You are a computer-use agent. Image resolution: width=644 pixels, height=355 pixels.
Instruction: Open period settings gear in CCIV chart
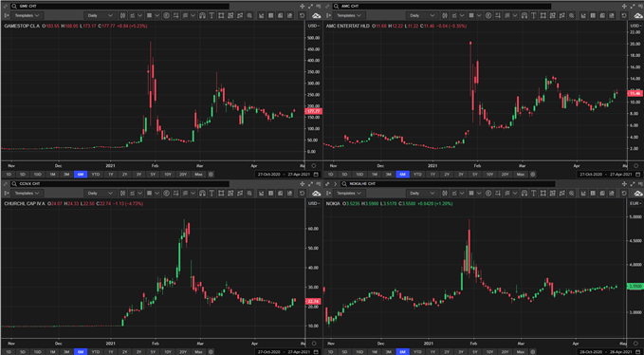pyautogui.click(x=211, y=352)
